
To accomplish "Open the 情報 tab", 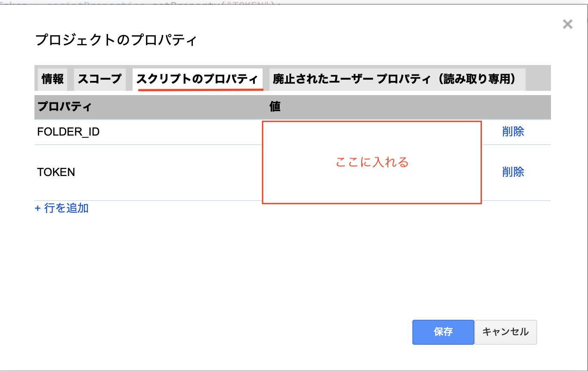I will 53,79.
